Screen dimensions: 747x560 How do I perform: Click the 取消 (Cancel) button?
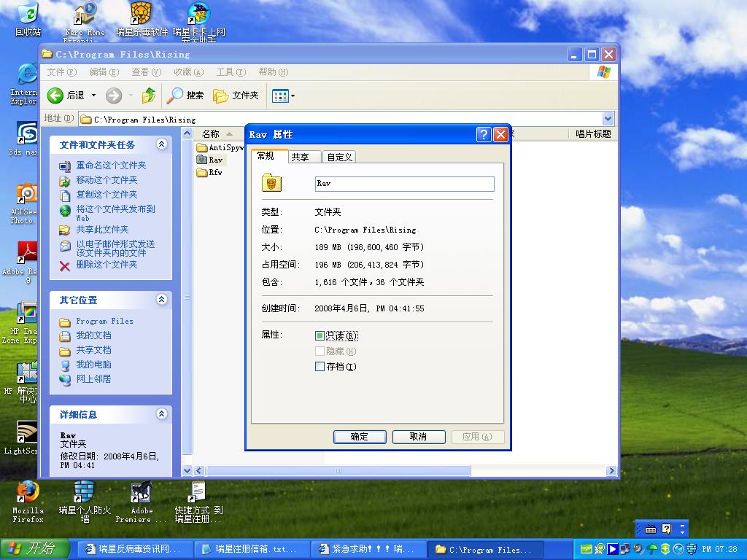click(419, 437)
